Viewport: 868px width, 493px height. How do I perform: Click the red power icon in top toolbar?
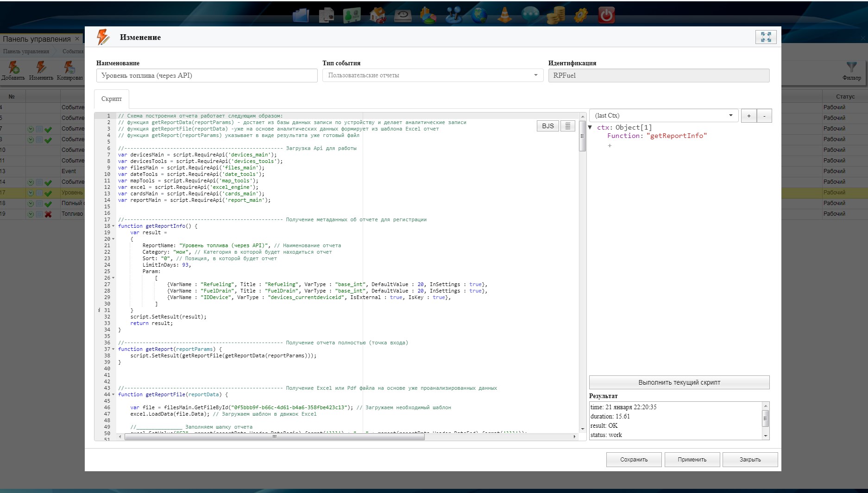(606, 15)
